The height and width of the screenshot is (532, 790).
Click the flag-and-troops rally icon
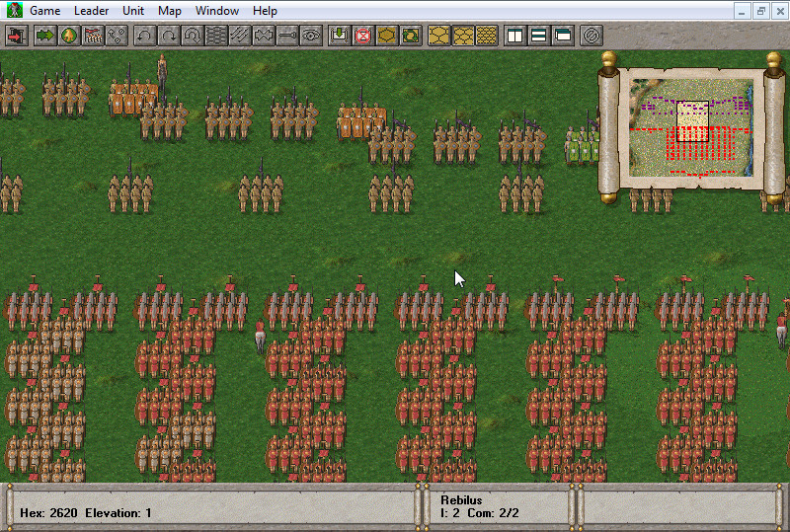(x=93, y=36)
